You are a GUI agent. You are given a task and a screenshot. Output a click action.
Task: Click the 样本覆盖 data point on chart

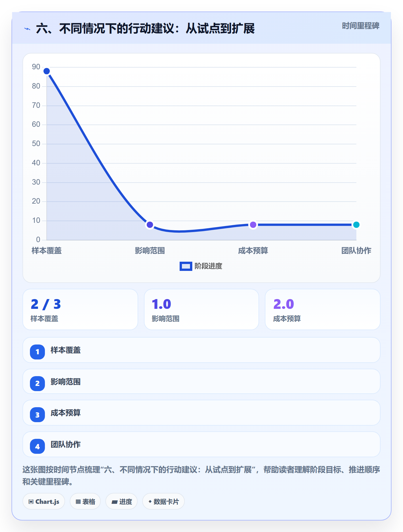[x=47, y=71]
